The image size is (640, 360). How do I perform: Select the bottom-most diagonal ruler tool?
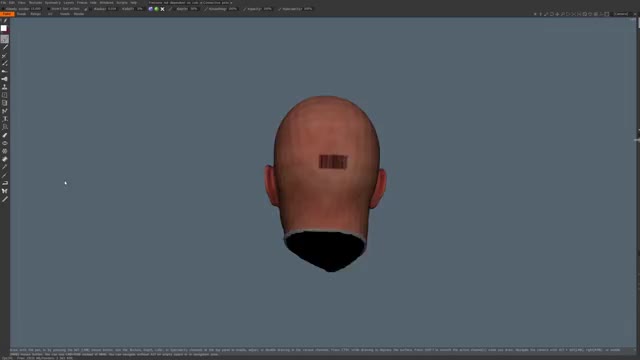(x=4, y=199)
